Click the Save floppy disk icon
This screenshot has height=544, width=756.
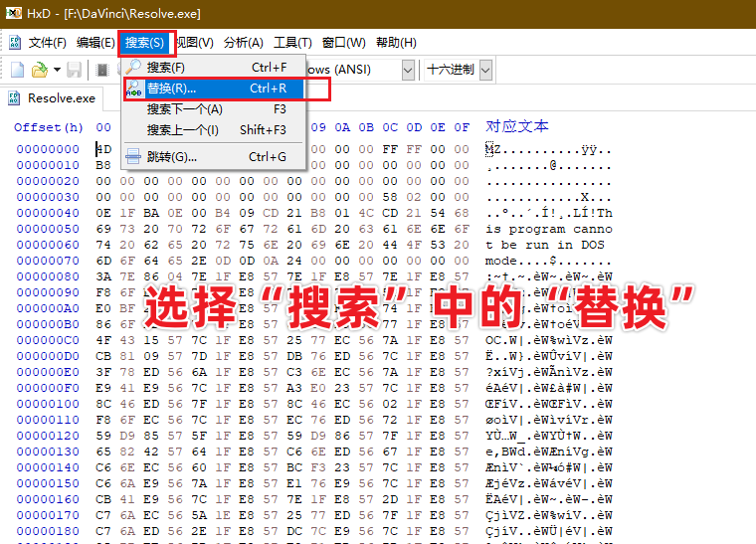click(74, 70)
